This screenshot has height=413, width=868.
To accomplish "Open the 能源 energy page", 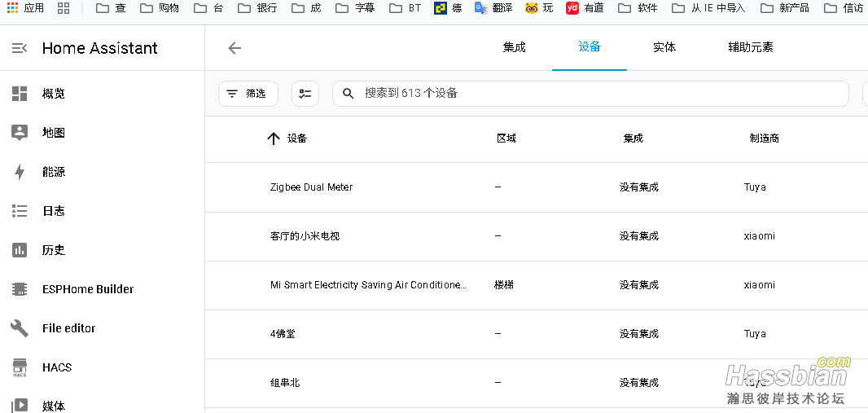I will click(x=103, y=172).
